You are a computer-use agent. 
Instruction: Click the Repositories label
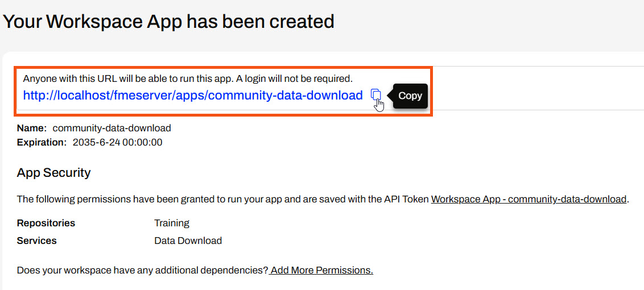click(x=46, y=223)
